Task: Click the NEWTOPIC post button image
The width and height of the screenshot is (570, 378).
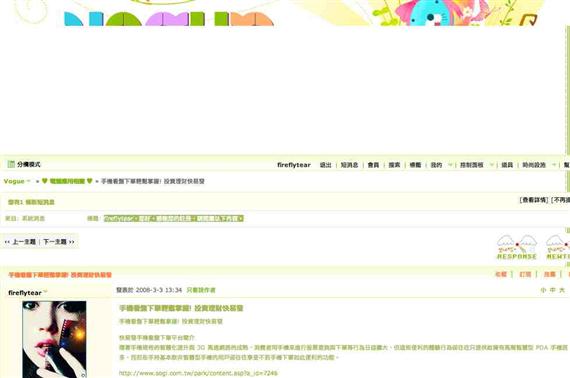Action: [558, 248]
